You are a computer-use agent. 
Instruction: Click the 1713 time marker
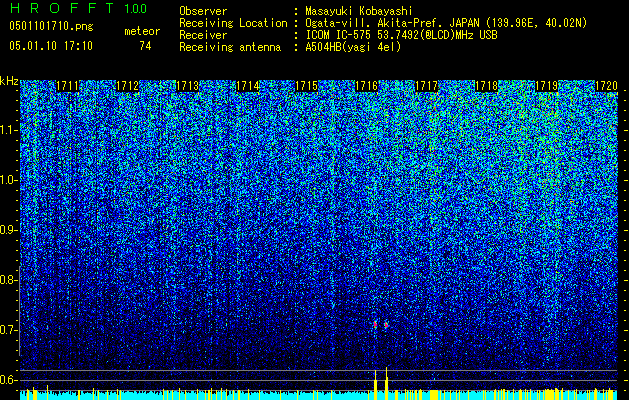(x=187, y=86)
